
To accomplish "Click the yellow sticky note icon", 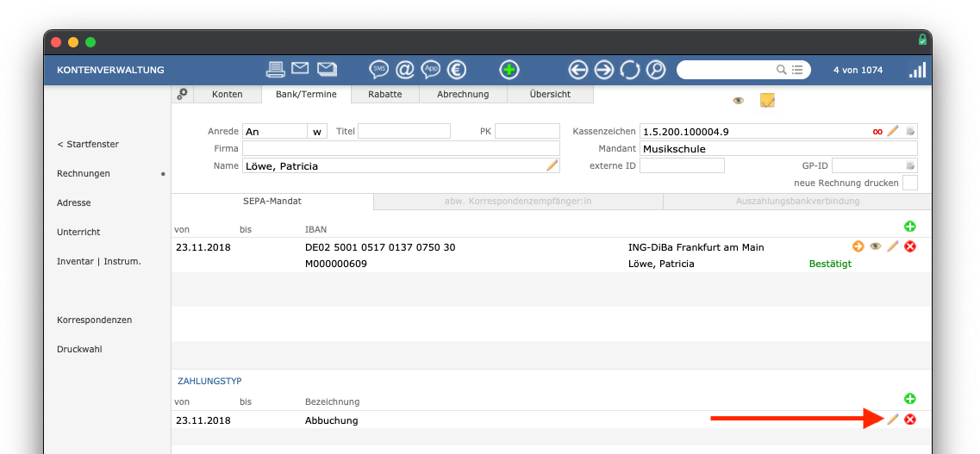I will [767, 101].
